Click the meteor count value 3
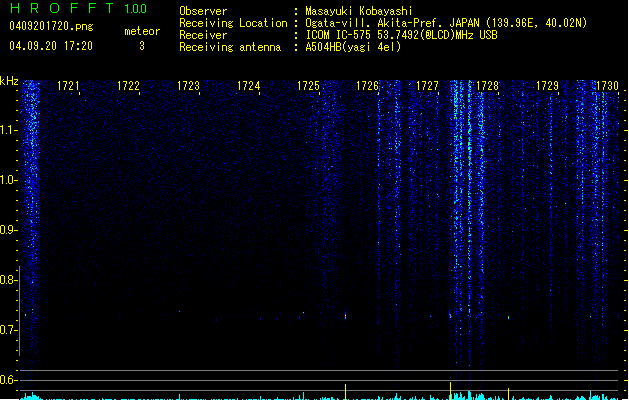629x400 pixels. [142, 46]
